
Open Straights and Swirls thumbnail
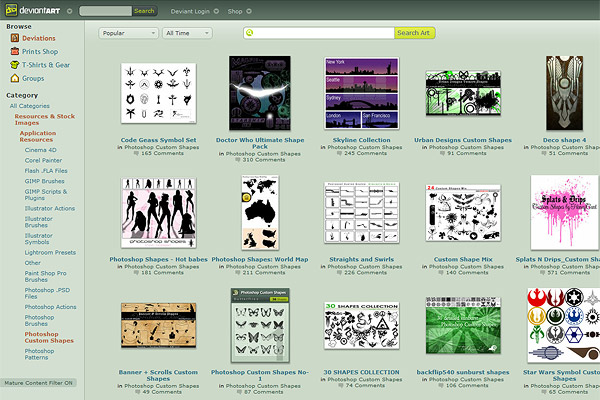tap(362, 212)
